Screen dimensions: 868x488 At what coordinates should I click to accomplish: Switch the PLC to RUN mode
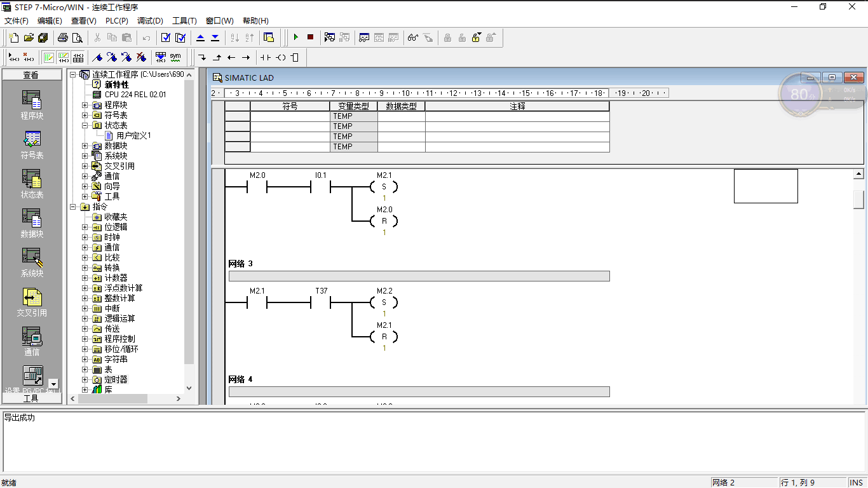[x=295, y=37]
